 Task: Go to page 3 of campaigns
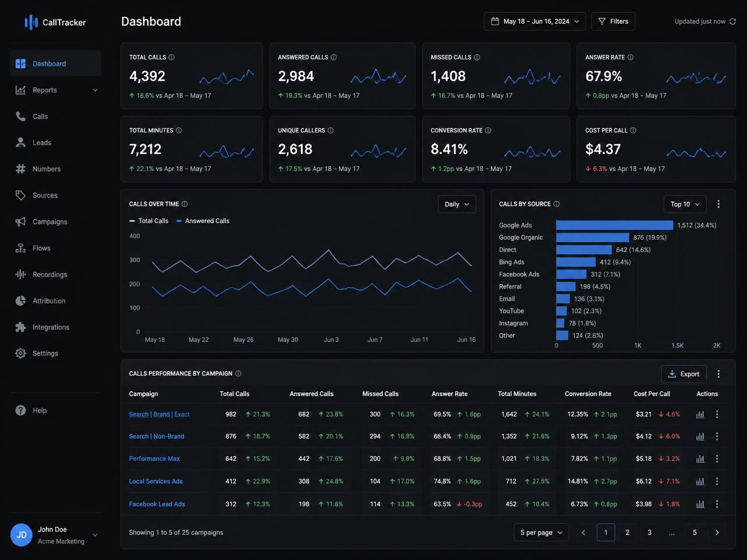(650, 533)
